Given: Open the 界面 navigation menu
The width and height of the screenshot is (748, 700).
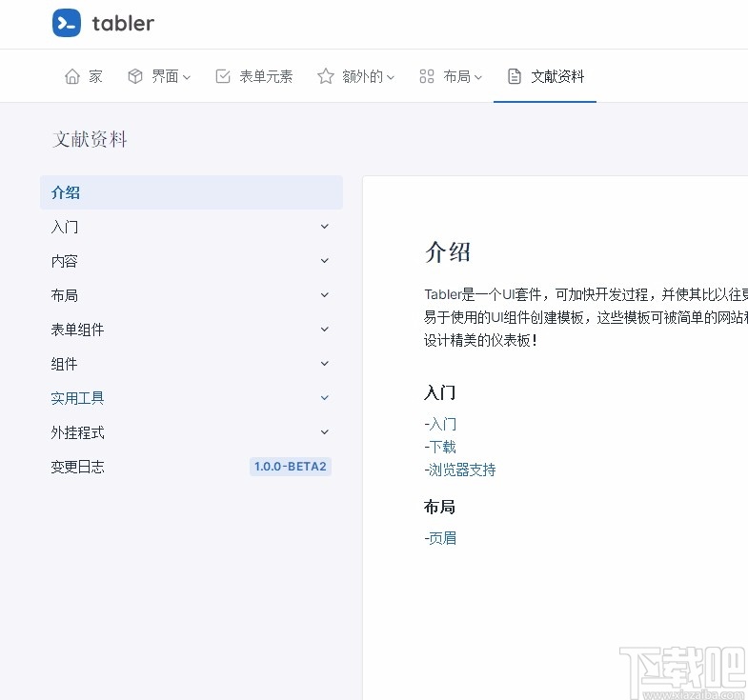Looking at the screenshot, I should (159, 76).
